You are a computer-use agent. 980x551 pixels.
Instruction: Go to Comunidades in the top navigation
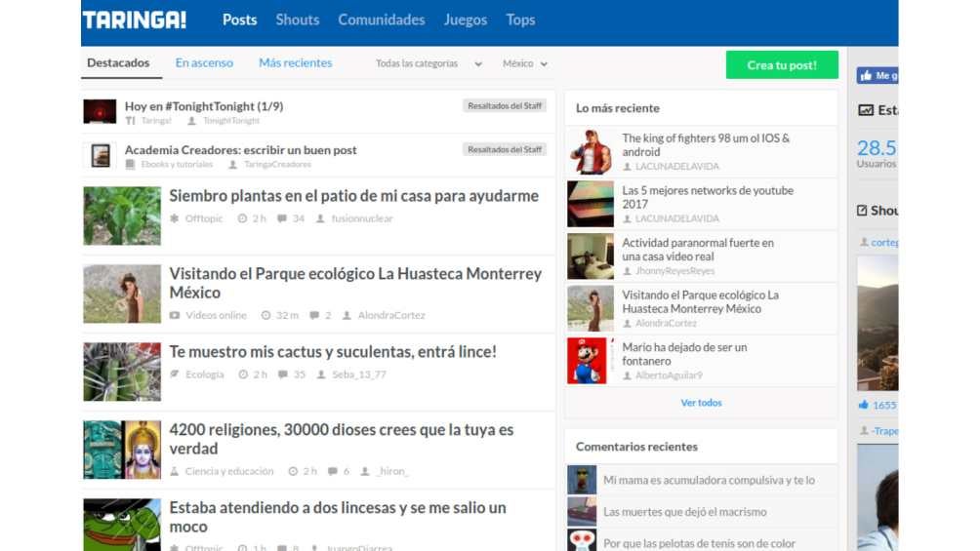(381, 20)
